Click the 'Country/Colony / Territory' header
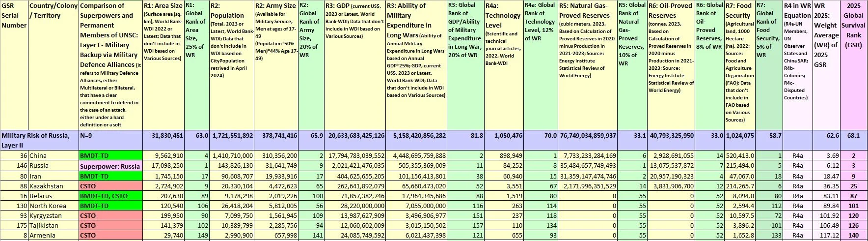 coord(53,65)
